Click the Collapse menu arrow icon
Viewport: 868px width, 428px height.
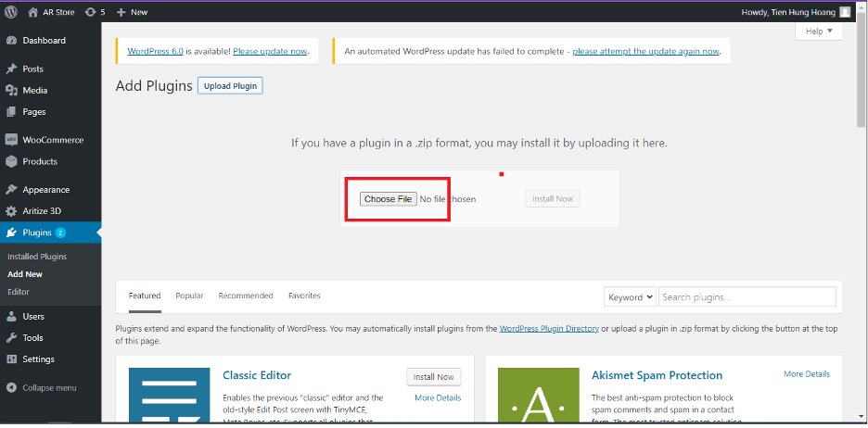pyautogui.click(x=11, y=387)
